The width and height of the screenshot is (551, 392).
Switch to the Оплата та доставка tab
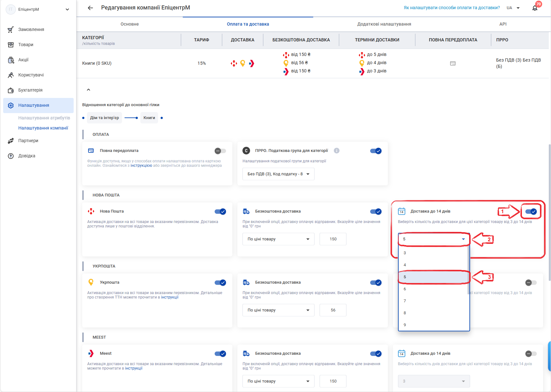248,24
